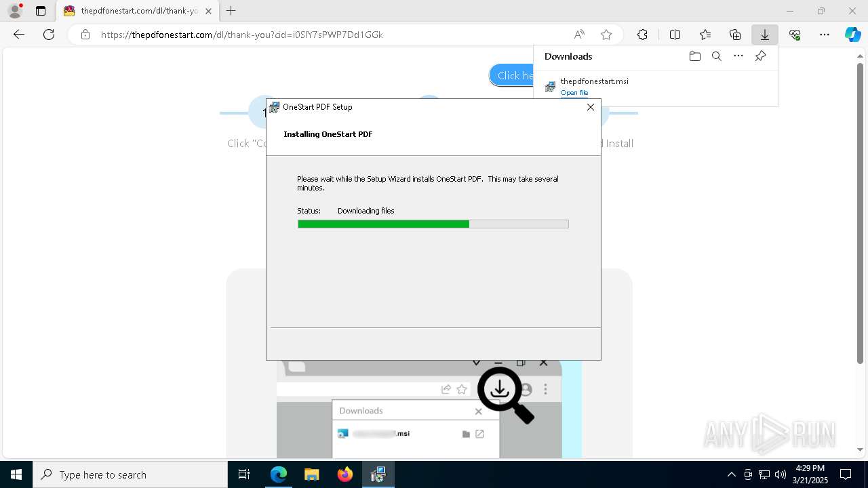Image resolution: width=868 pixels, height=488 pixels.
Task: Open volume control tray icon
Action: click(x=781, y=474)
